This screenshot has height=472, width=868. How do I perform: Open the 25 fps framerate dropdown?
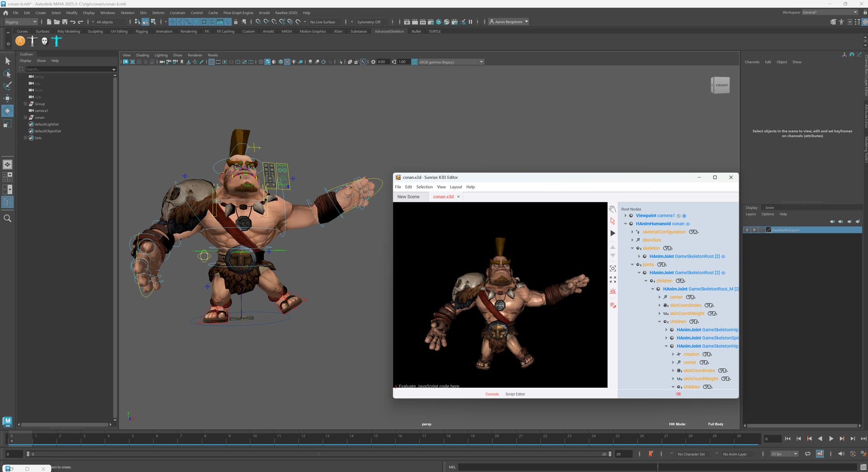coord(784,454)
